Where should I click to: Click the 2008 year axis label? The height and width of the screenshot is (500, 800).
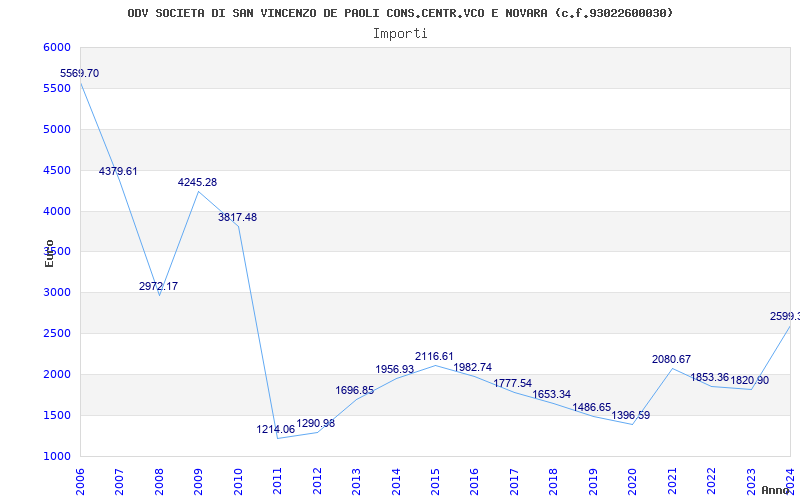(x=159, y=482)
